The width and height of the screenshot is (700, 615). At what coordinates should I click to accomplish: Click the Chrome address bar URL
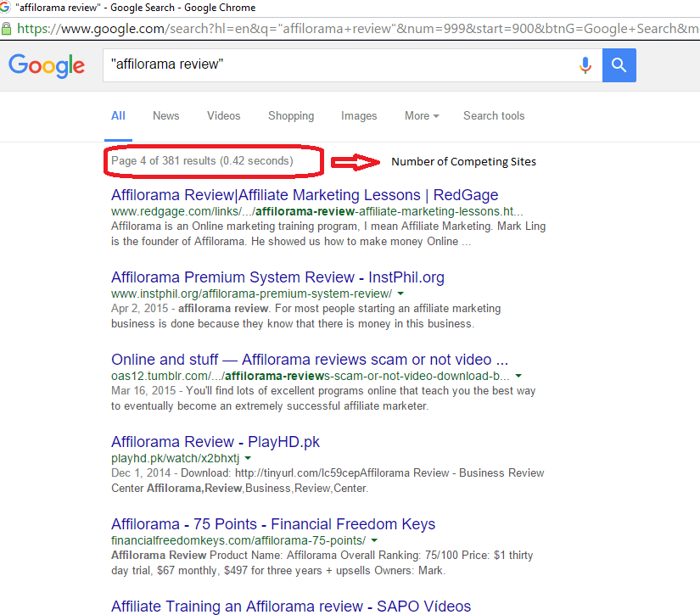coord(357,29)
